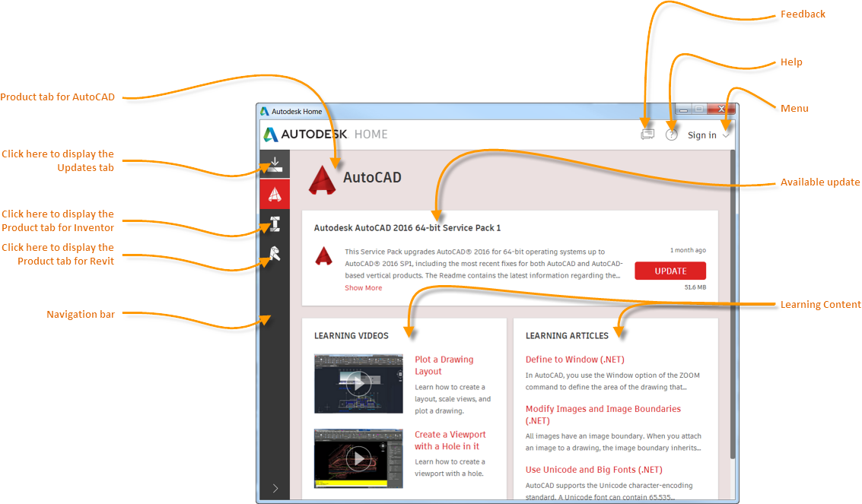This screenshot has height=504, width=862.
Task: Toggle Show More for the service pack description
Action: coord(363,287)
